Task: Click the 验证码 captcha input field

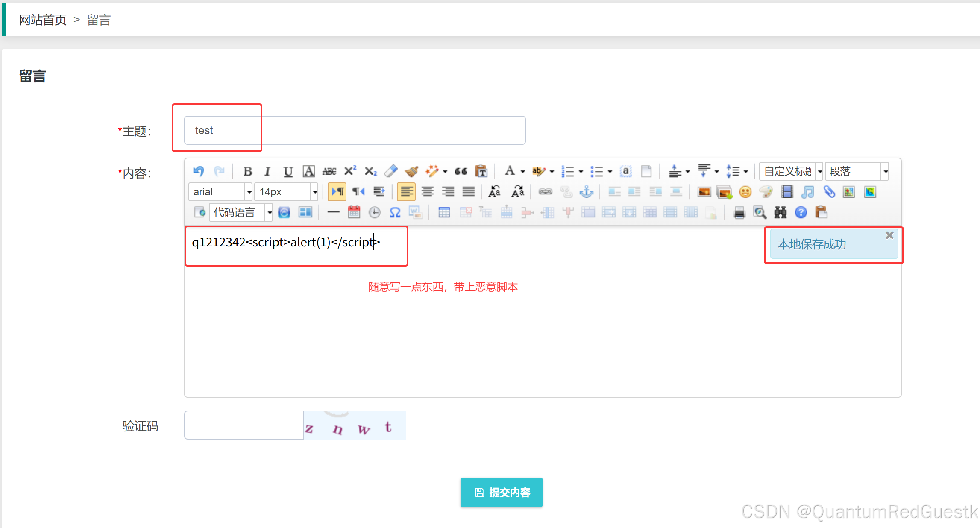Action: [x=244, y=425]
